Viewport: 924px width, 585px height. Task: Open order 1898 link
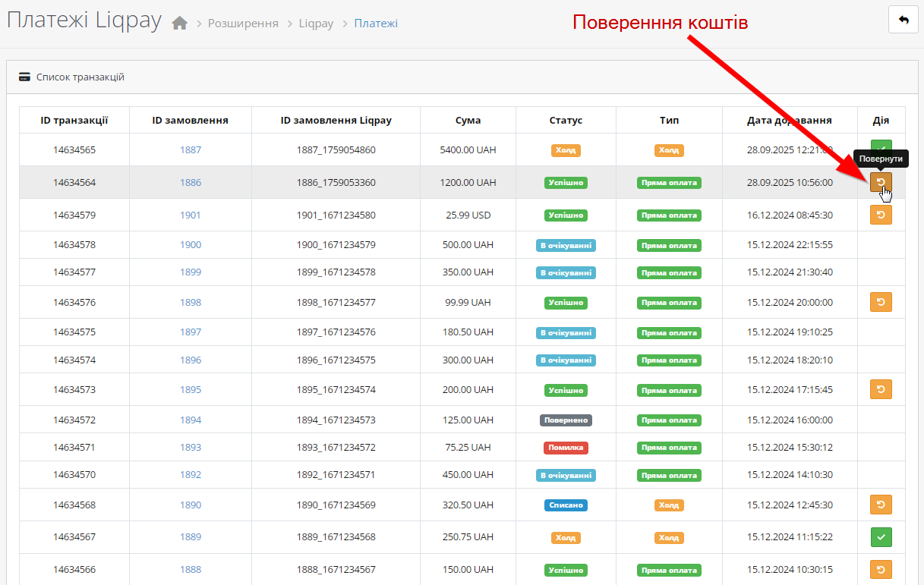(x=191, y=302)
